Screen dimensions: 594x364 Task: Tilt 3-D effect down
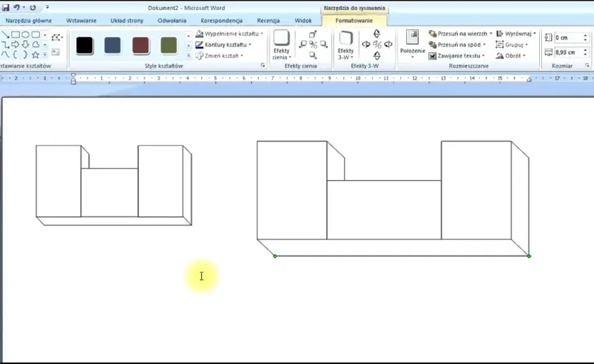coord(377,56)
